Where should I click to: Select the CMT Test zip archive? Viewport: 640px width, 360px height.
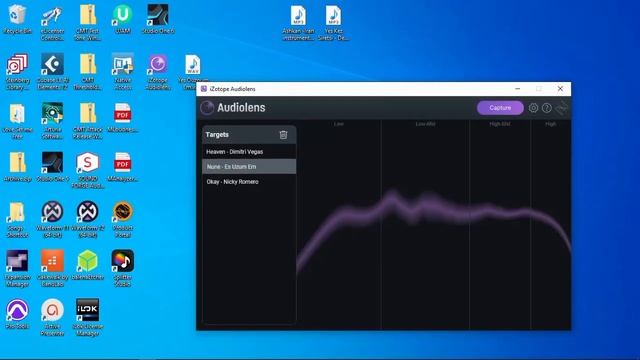pos(87,23)
